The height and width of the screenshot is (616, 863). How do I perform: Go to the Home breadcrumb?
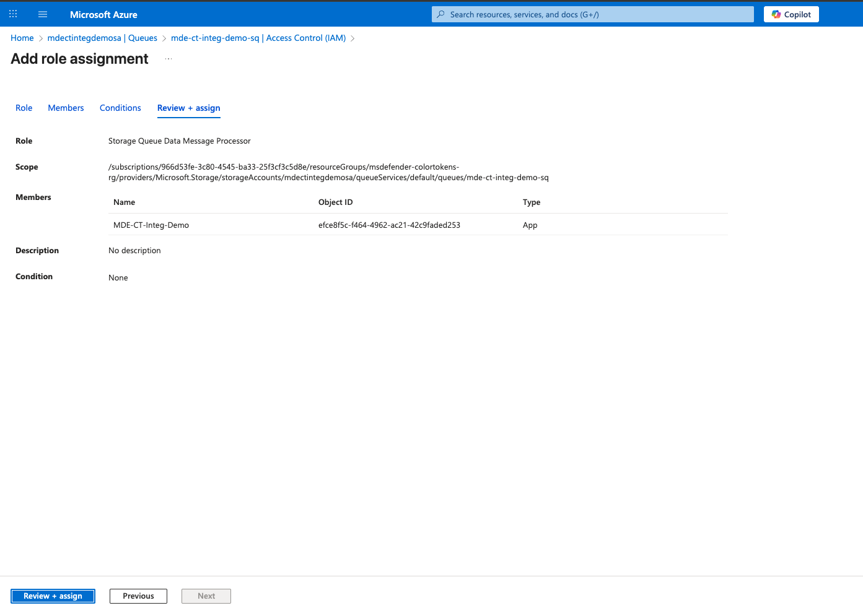click(x=22, y=38)
